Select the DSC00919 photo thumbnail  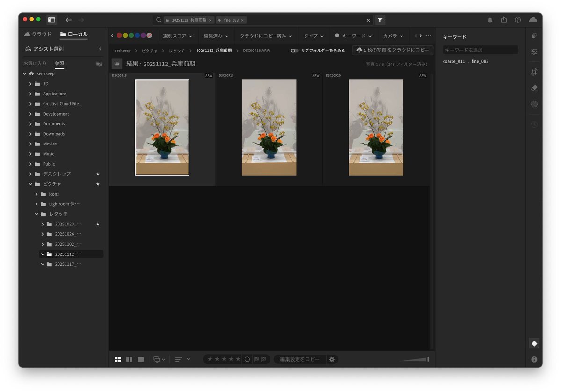tap(269, 127)
